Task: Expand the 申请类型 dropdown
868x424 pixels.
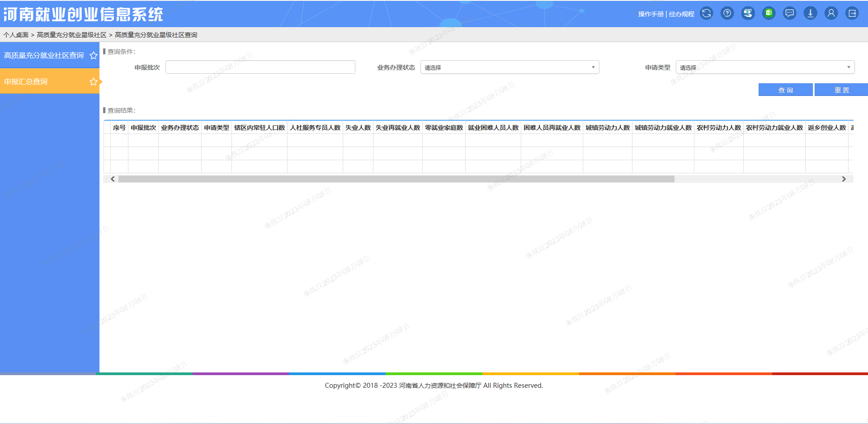Action: (765, 67)
